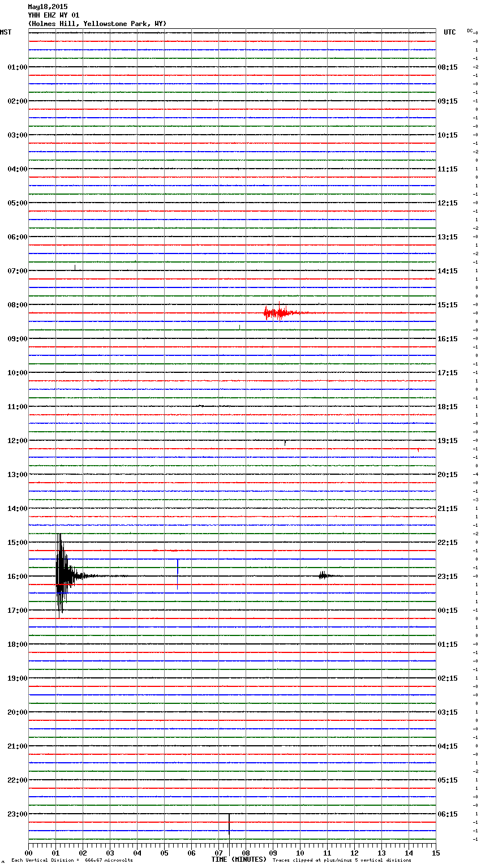Click minute 02 on the time axis
Screen dimensions: 481x868
(x=83, y=853)
